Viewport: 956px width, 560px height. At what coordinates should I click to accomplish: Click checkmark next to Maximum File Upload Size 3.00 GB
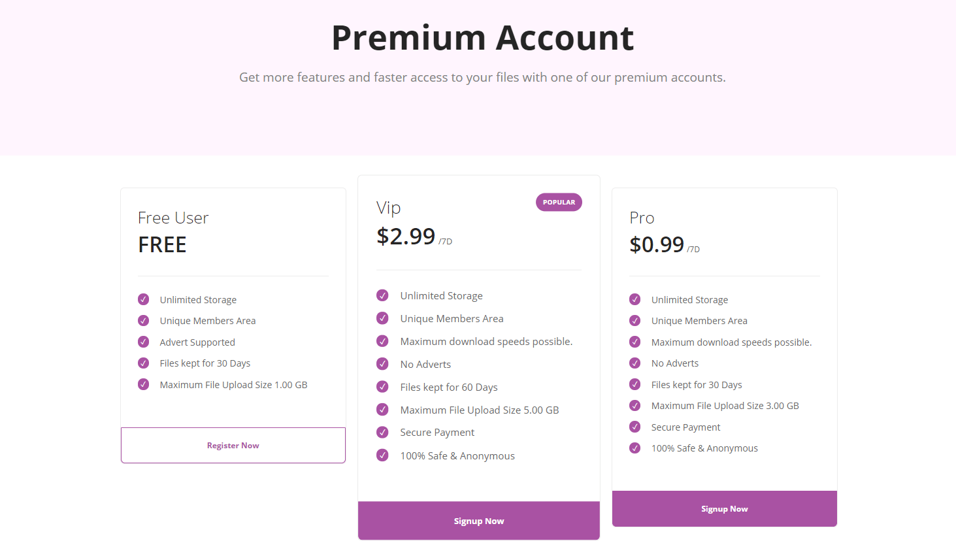coord(635,405)
